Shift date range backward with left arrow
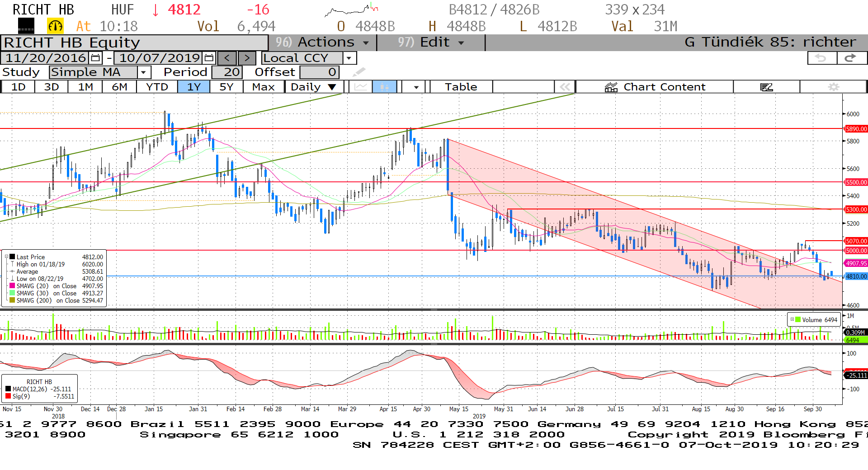 pyautogui.click(x=227, y=58)
